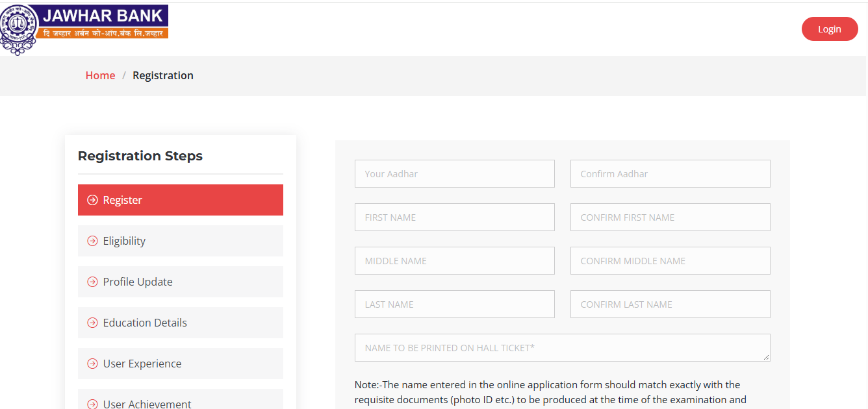This screenshot has width=868, height=409.
Task: Focus the Your Aadhar field
Action: pyautogui.click(x=455, y=174)
